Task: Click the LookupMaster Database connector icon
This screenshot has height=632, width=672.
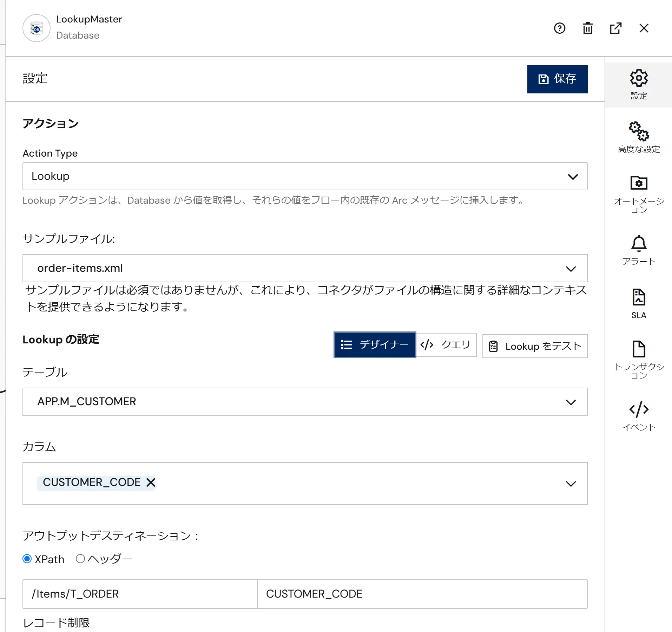Action: (37, 28)
